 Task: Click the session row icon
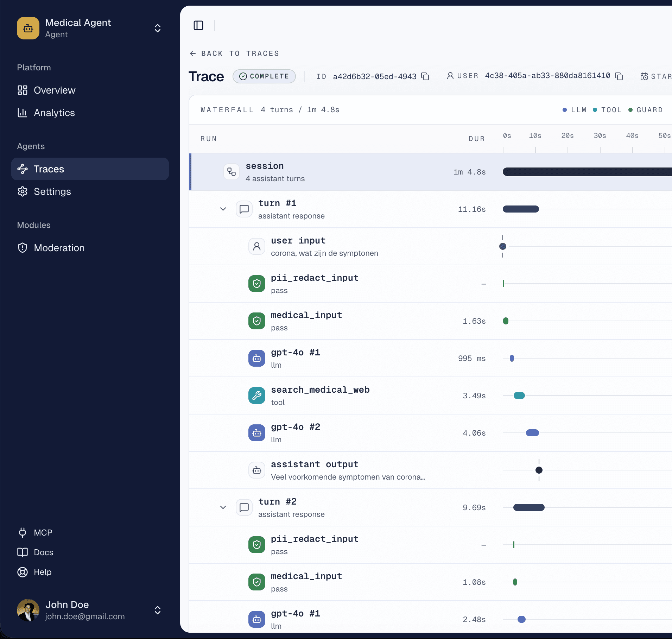[x=232, y=172]
